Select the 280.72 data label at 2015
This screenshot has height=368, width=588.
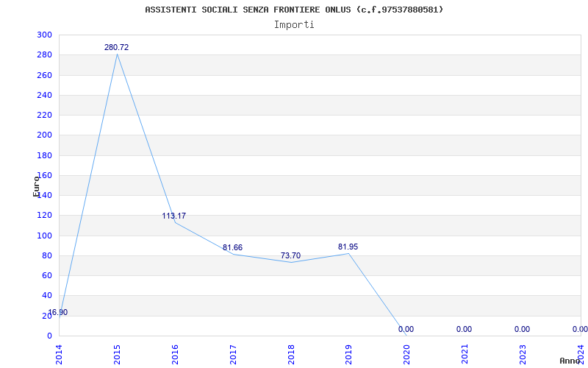coord(116,47)
